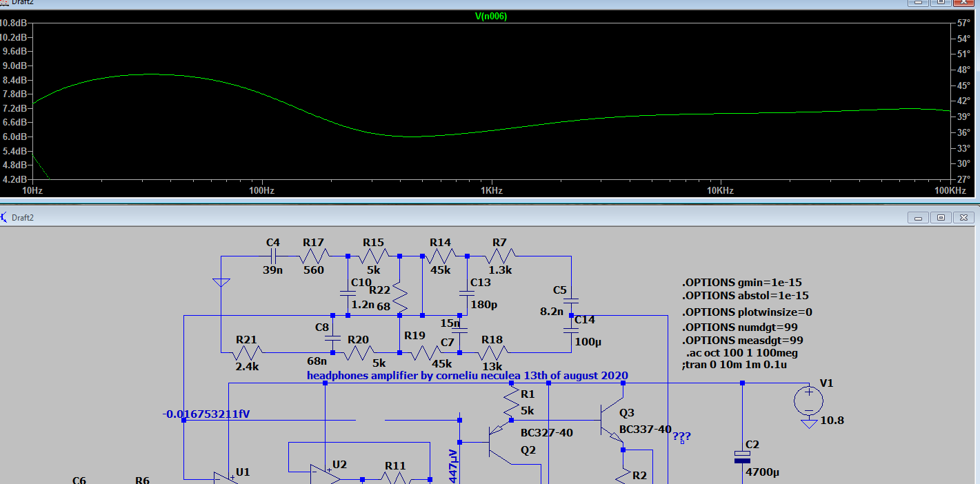Select the C14 capacitor symbol

coord(571,331)
